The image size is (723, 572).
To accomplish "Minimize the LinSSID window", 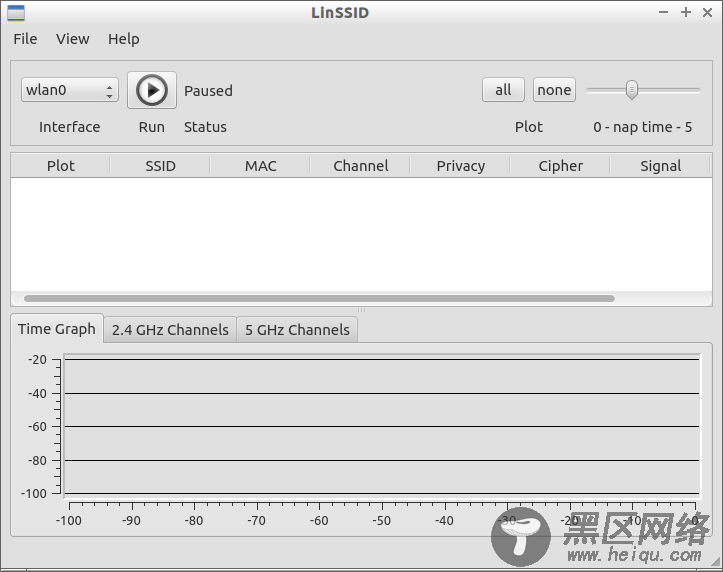I will click(x=664, y=12).
